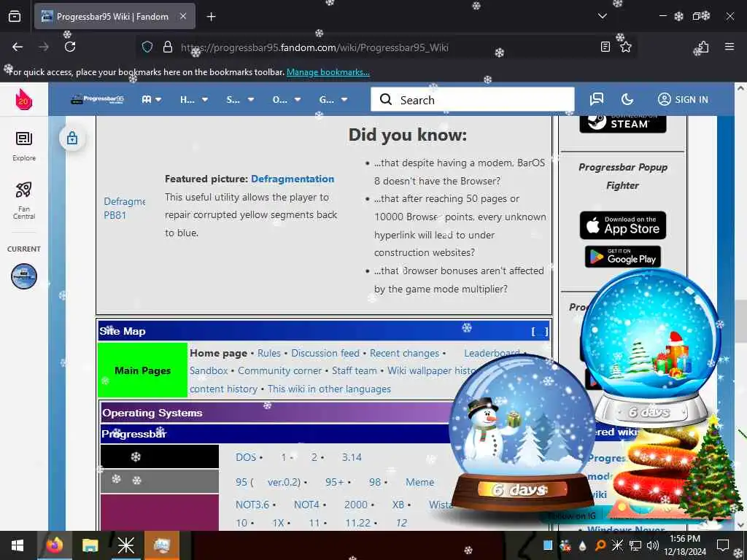Reload the page
Viewport: 747px width, 560px height.
click(70, 47)
